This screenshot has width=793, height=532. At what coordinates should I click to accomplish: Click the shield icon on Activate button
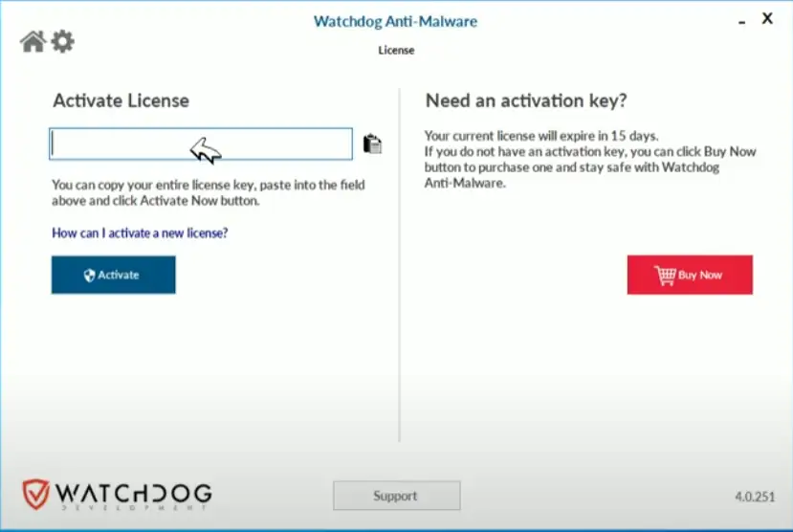tap(89, 276)
